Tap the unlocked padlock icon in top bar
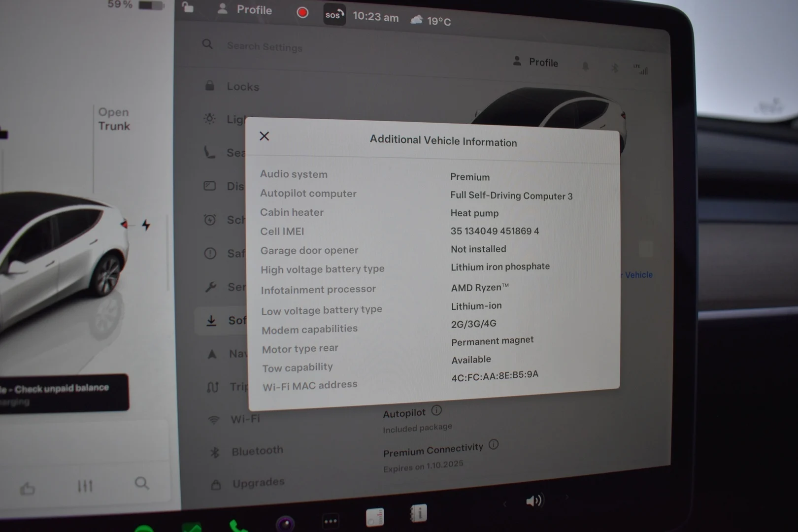The width and height of the screenshot is (798, 532). 188,7
